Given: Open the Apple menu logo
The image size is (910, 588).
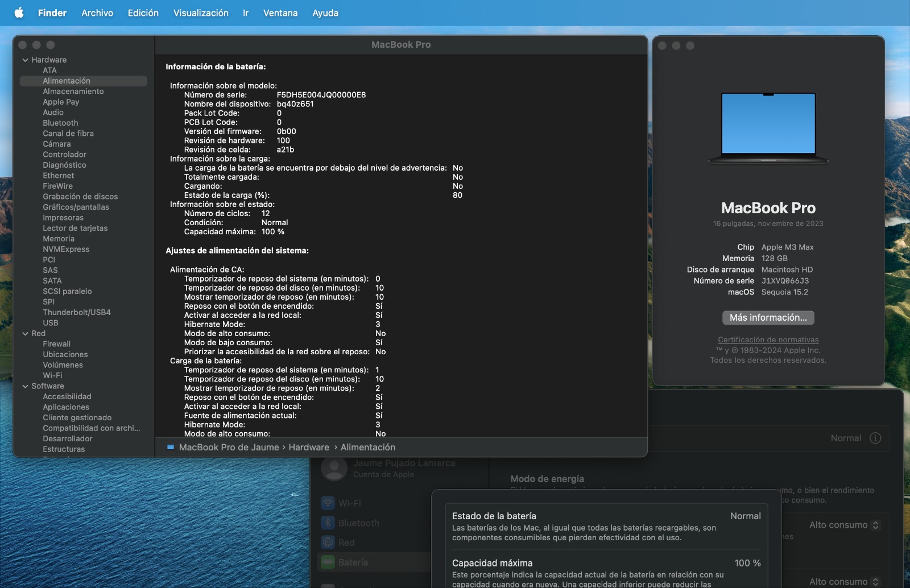Looking at the screenshot, I should 19,13.
